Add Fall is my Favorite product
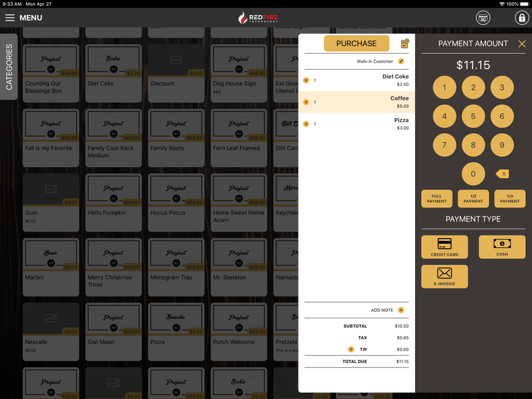532x399 pixels. [51, 138]
